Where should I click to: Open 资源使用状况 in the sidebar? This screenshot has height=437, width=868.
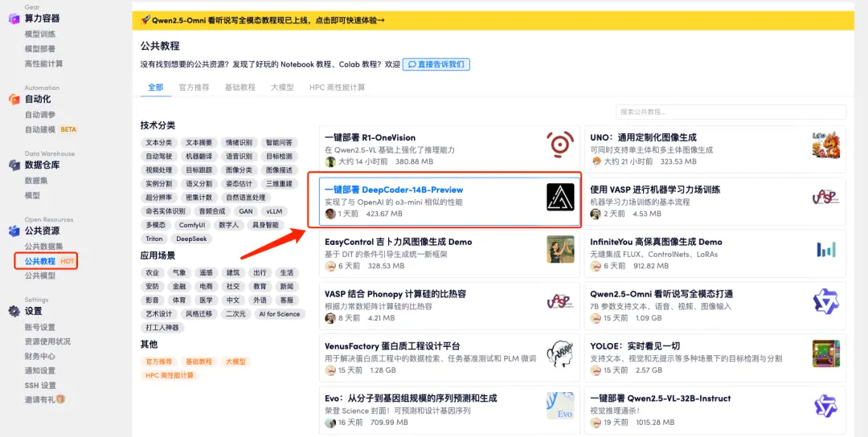[x=47, y=341]
